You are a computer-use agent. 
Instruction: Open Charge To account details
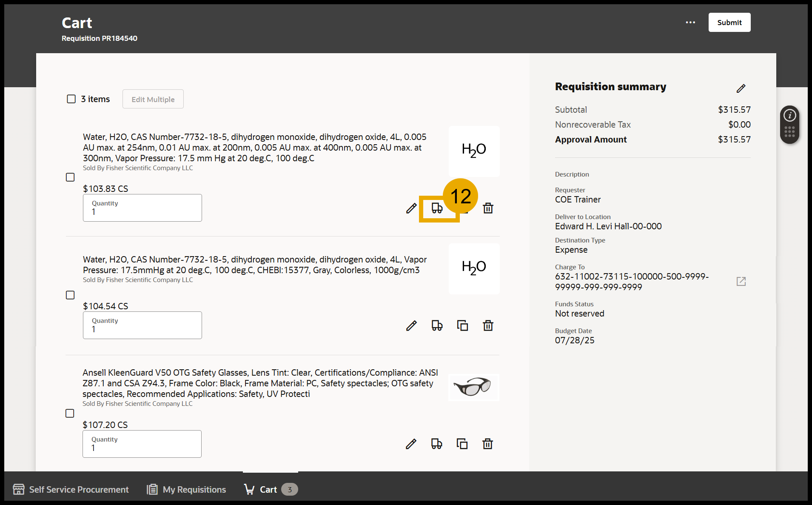(741, 281)
